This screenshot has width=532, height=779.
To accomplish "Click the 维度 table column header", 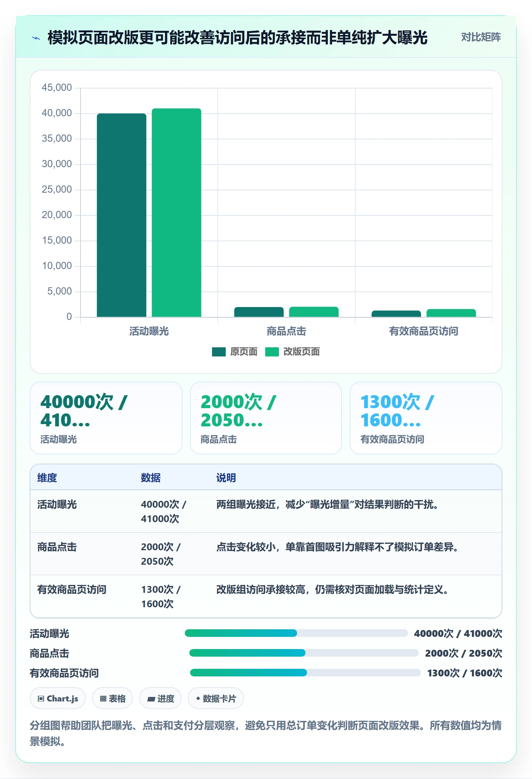I will 47,478.
